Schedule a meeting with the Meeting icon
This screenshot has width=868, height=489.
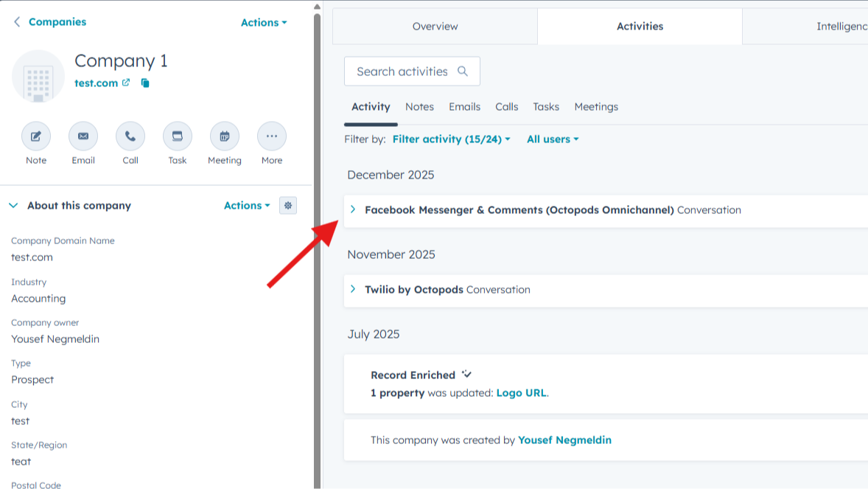point(224,136)
